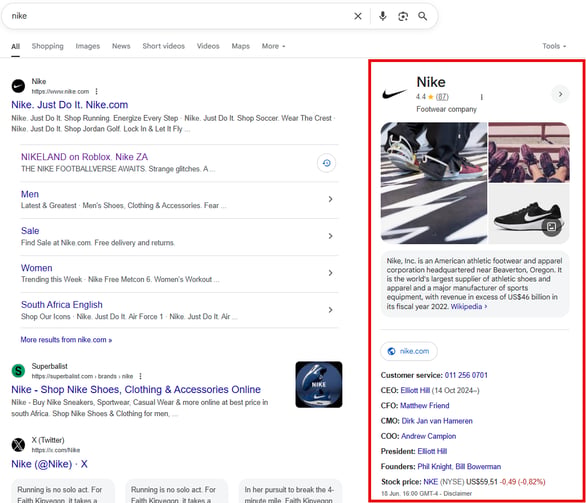Open 'Nike. Just Do It. Nike.com' result
This screenshot has width=586, height=503.
coord(70,105)
